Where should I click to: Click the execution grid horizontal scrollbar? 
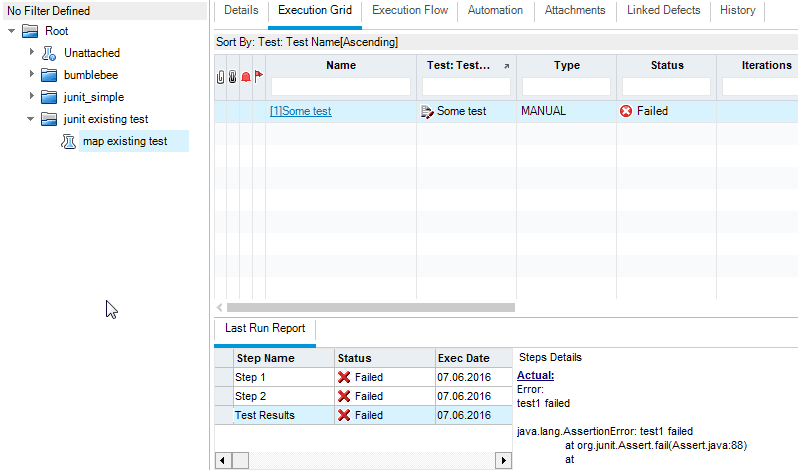tap(370, 308)
